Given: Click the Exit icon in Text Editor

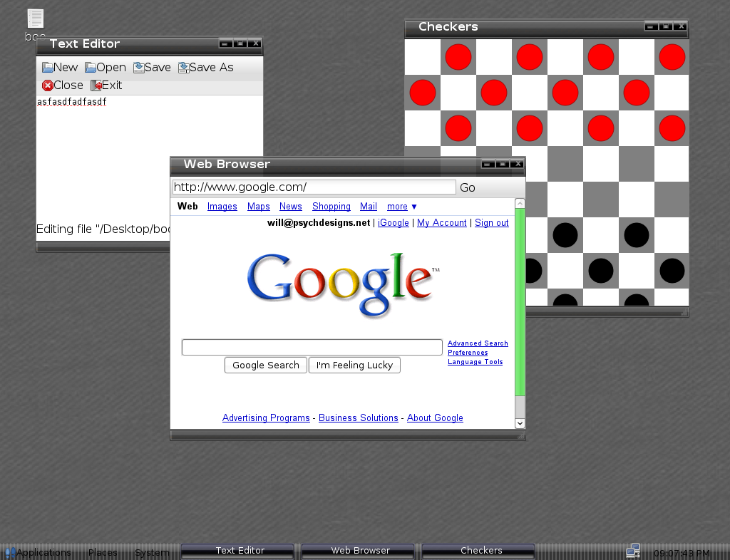Looking at the screenshot, I should coord(96,85).
